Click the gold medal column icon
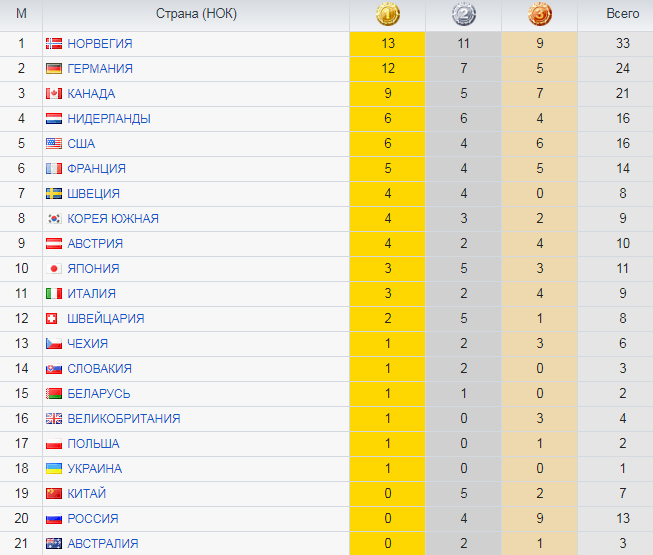The image size is (653, 555). [x=388, y=15]
